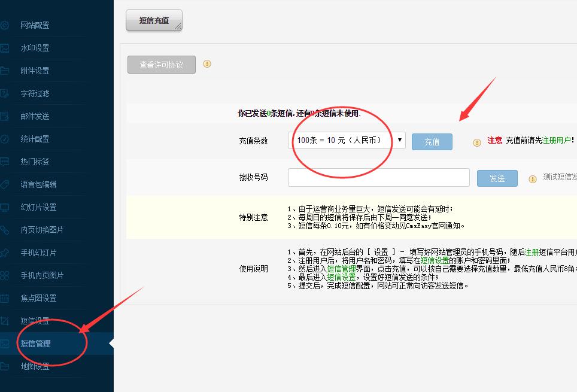Focus the 接收号码 input field
Image resolution: width=577 pixels, height=392 pixels.
point(378,178)
